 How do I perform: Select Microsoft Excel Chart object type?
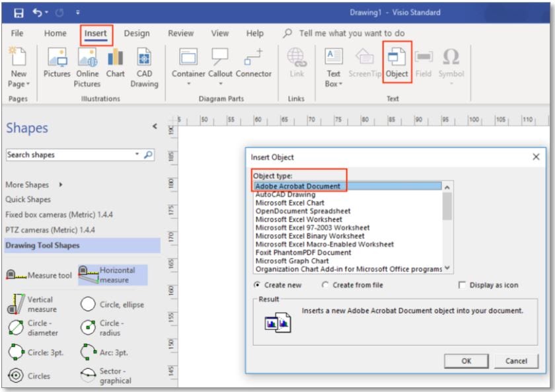pyautogui.click(x=290, y=202)
